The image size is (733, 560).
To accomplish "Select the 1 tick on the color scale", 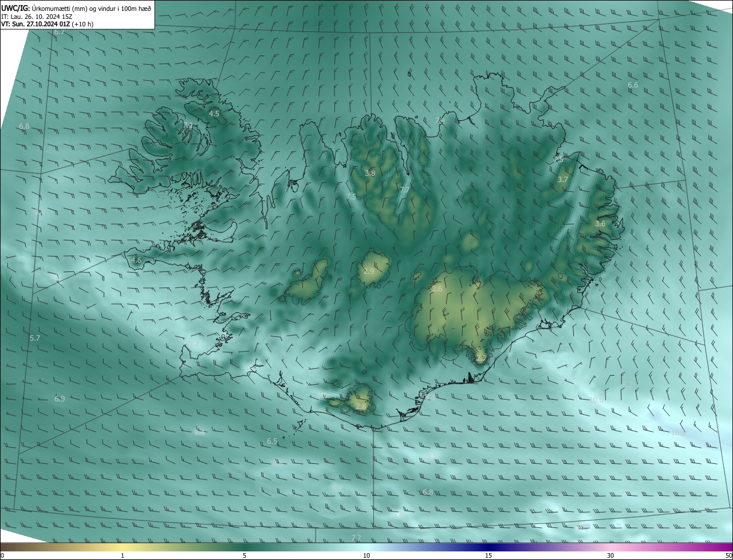I will pyautogui.click(x=123, y=555).
